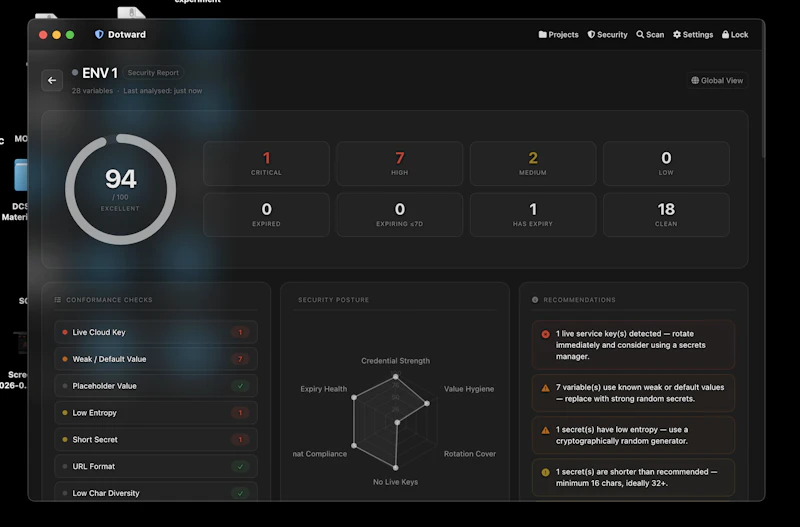Click the ENV 1 environment title

[100, 73]
